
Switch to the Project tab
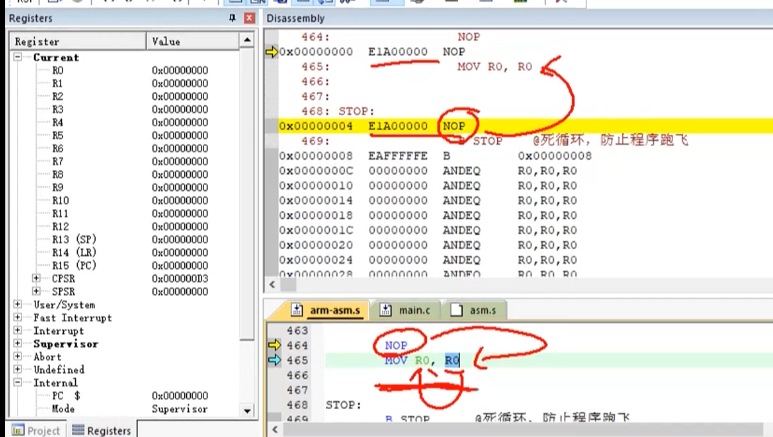click(x=36, y=430)
